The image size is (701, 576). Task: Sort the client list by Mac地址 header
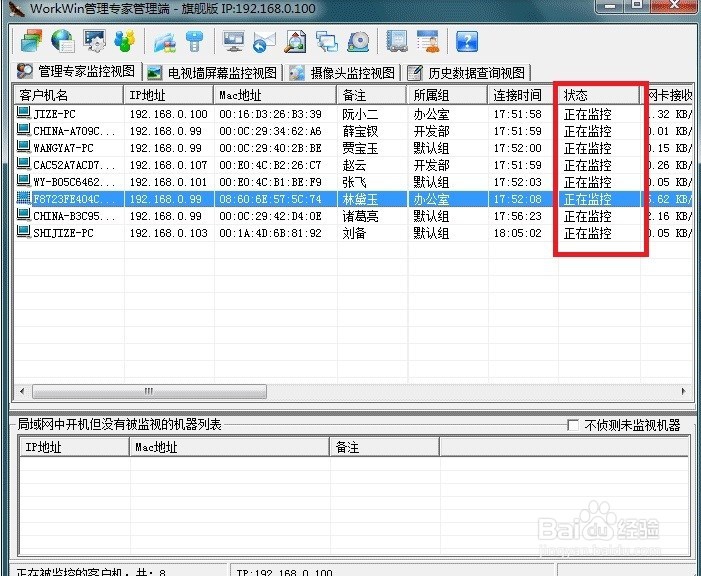click(x=275, y=95)
